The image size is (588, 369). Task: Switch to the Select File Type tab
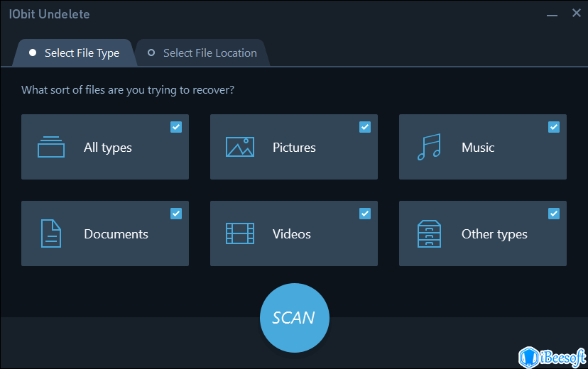(75, 53)
